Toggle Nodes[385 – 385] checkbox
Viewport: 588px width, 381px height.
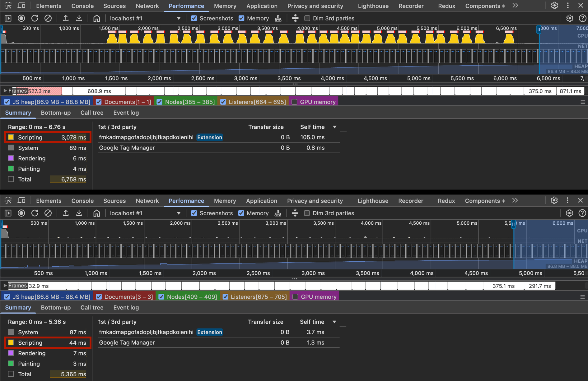pos(159,102)
